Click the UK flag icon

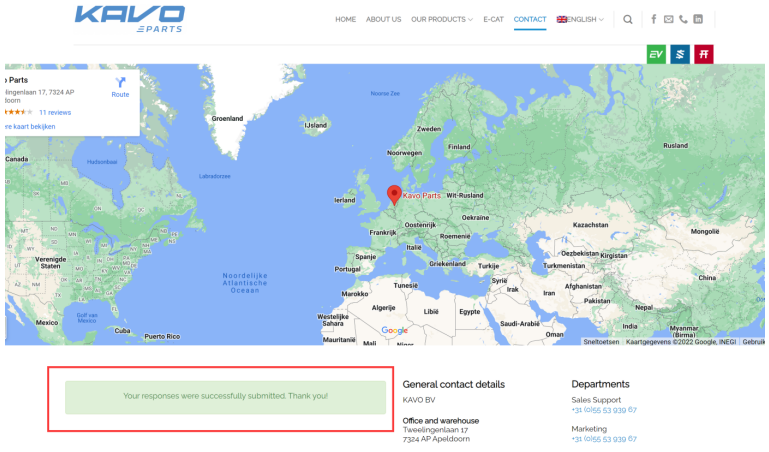coord(562,20)
